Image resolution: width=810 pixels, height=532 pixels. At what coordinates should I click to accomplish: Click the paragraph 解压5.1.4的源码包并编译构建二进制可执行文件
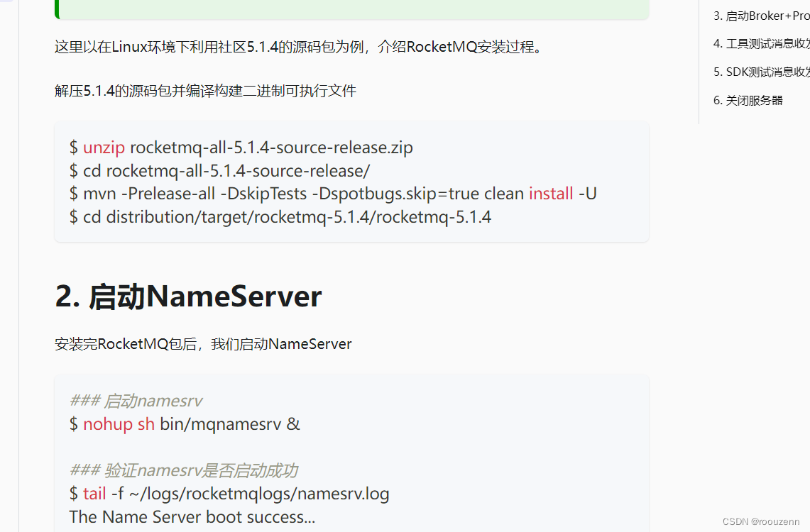[206, 91]
